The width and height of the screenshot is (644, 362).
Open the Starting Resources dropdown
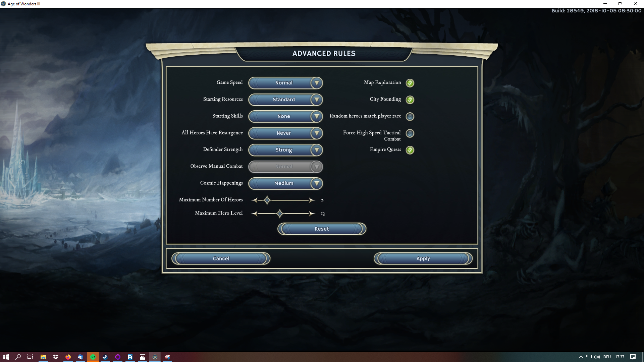316,100
